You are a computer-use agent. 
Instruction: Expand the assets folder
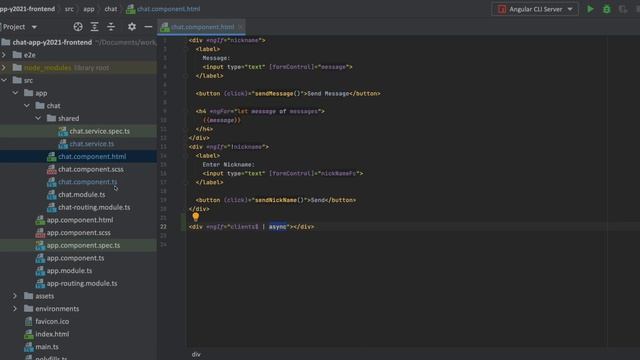tap(16, 296)
